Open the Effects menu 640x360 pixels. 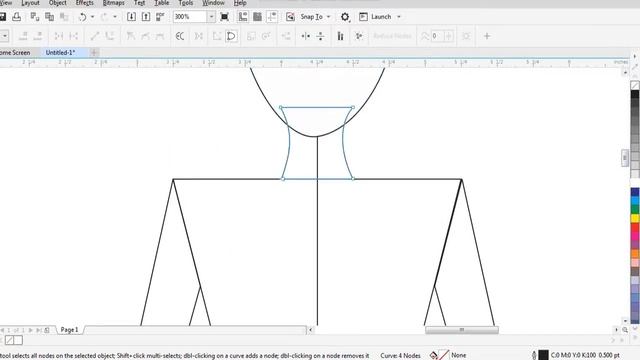(x=84, y=3)
